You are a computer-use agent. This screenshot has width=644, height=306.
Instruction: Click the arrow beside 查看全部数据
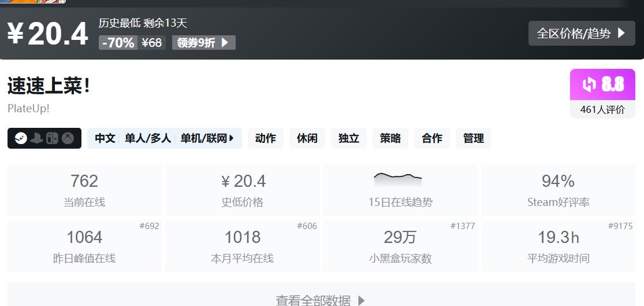pos(361,301)
